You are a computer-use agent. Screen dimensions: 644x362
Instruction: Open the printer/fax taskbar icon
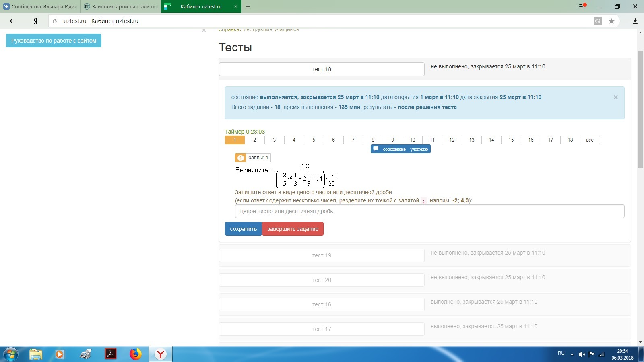coord(85,354)
